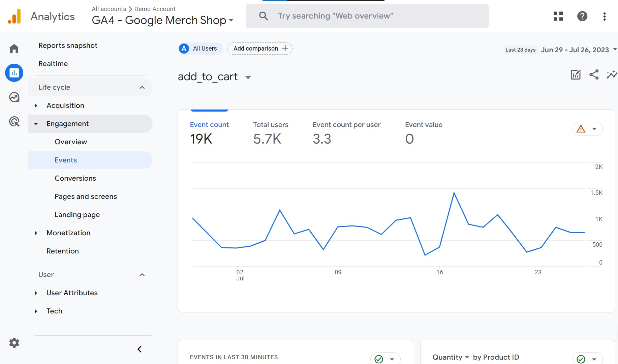Click the plus icon in Add comparison
Screen dimensions: 618x364
click(x=285, y=48)
